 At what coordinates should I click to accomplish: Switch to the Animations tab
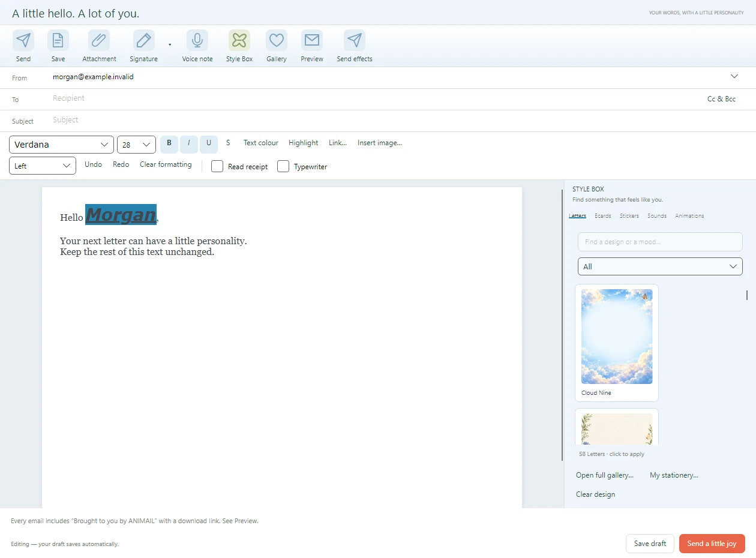point(689,215)
